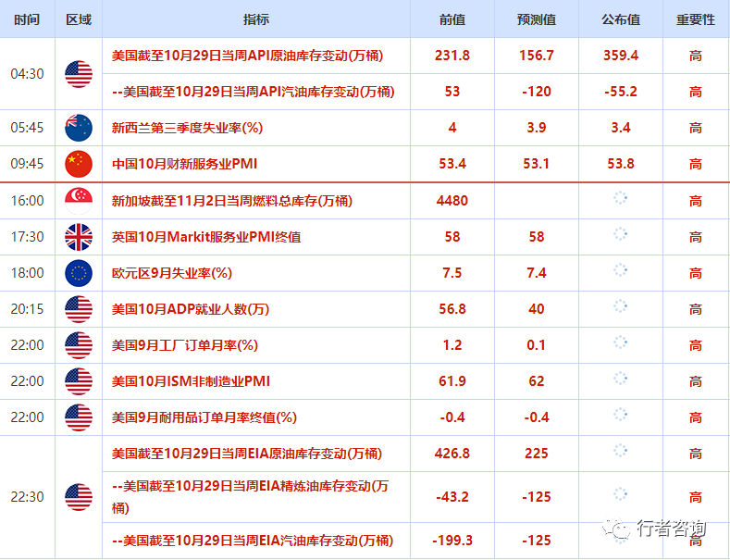Select the 17:30 time cell
Screen dimensions: 730x560
[27, 237]
